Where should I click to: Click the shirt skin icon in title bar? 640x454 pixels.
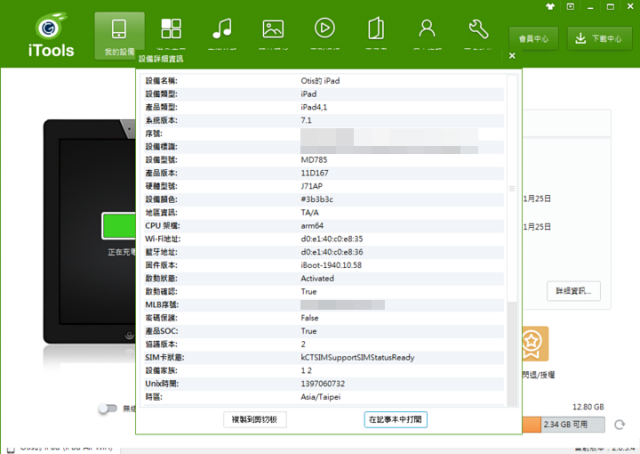550,7
